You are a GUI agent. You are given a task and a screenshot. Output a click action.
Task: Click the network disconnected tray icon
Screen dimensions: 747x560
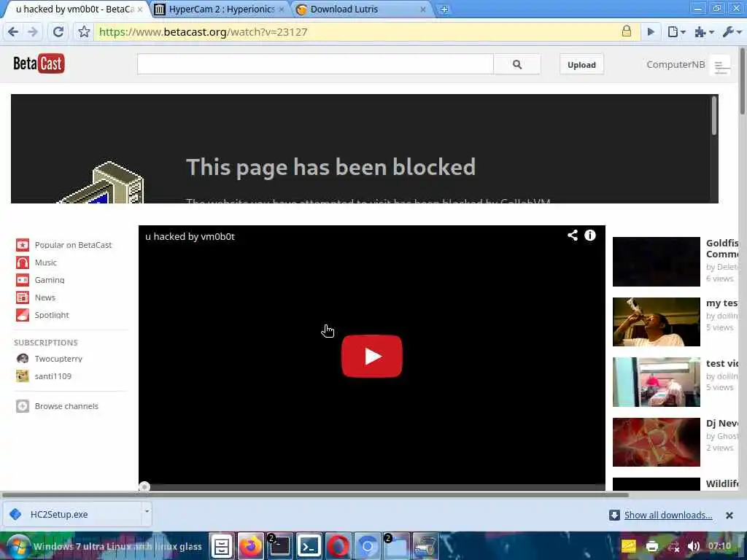pyautogui.click(x=673, y=547)
